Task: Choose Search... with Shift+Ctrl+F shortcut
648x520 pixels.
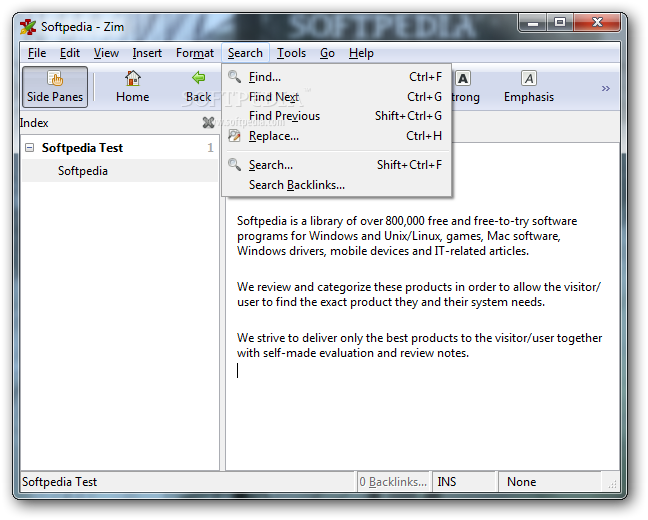Action: 336,165
